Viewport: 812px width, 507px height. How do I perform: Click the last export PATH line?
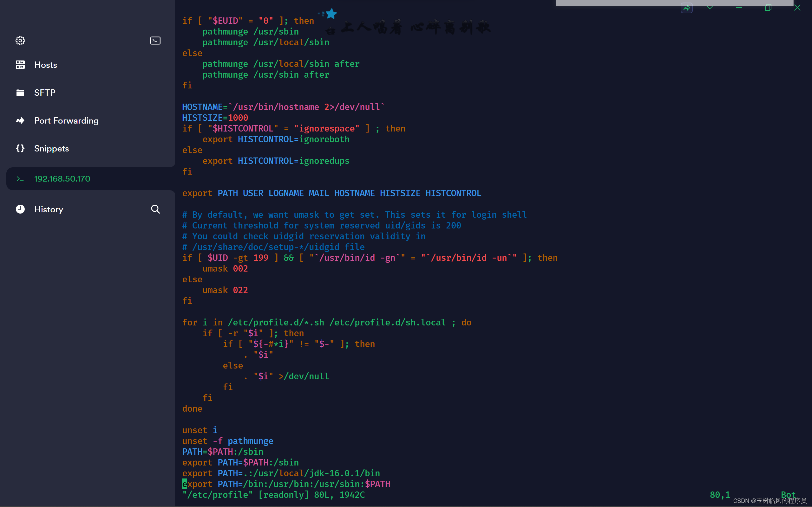286,484
